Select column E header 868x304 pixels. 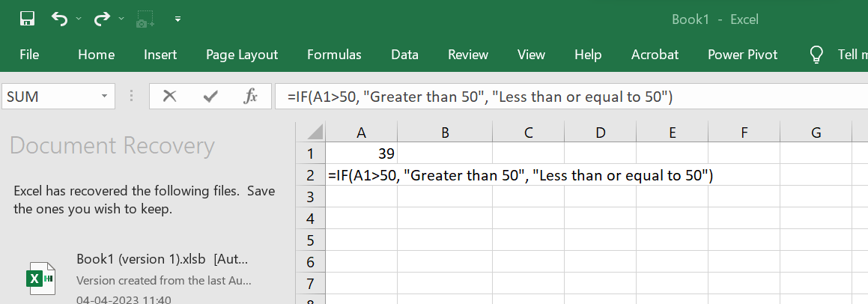point(672,133)
